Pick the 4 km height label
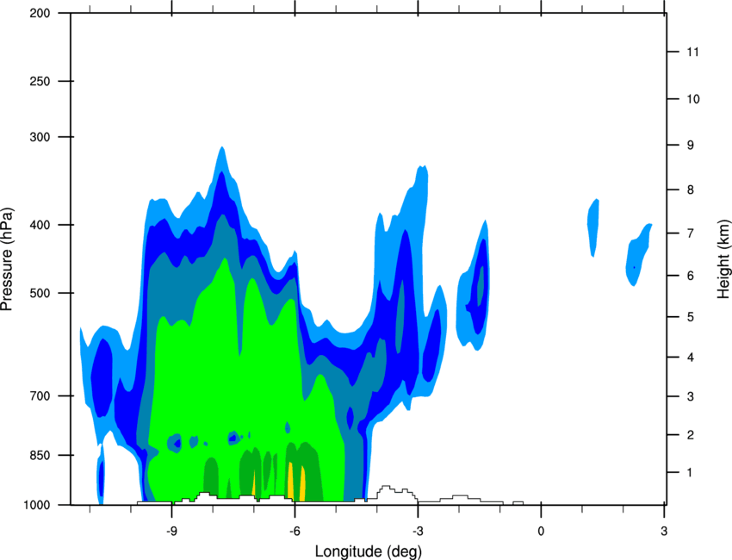This screenshot has width=732, height=560. tap(691, 358)
